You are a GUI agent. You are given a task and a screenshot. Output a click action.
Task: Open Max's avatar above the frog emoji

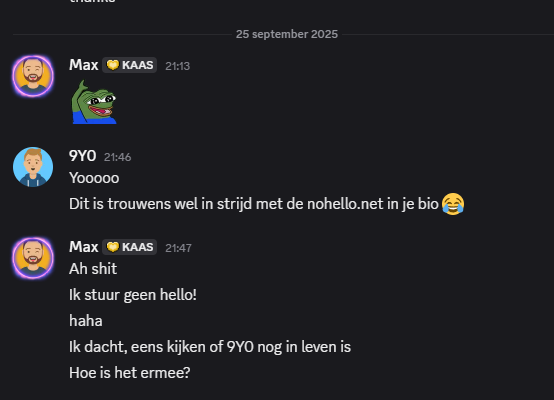(33, 76)
